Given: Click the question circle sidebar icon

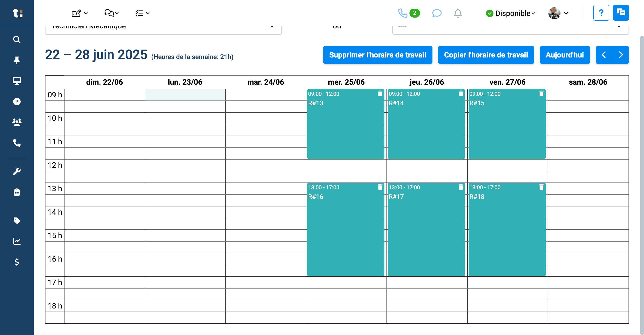Looking at the screenshot, I should (x=17, y=102).
